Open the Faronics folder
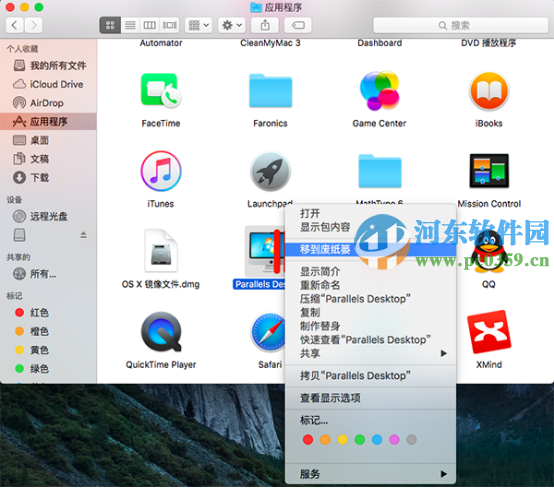 coord(270,90)
